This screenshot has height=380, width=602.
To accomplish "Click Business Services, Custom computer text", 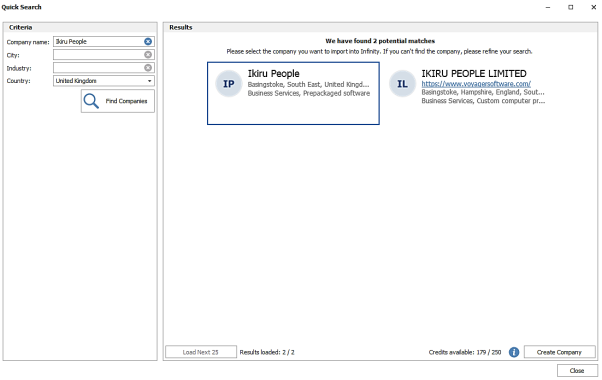I will [483, 101].
